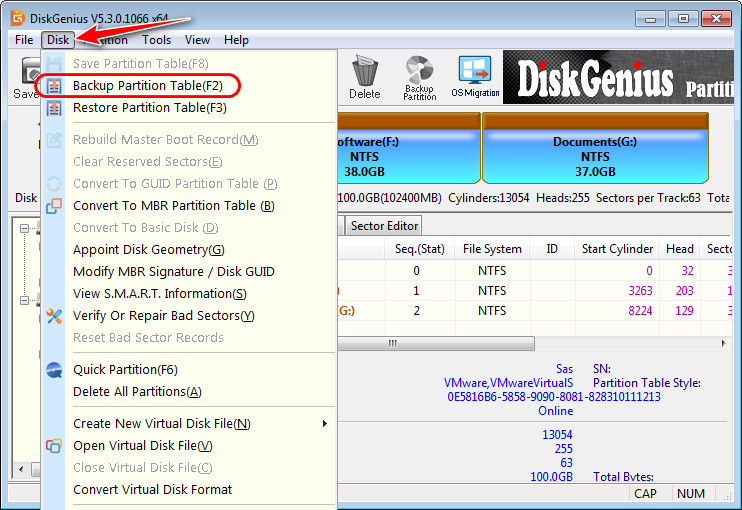Maximize the DiskGenius window
Screen dimensions: 742x510
coord(683,19)
